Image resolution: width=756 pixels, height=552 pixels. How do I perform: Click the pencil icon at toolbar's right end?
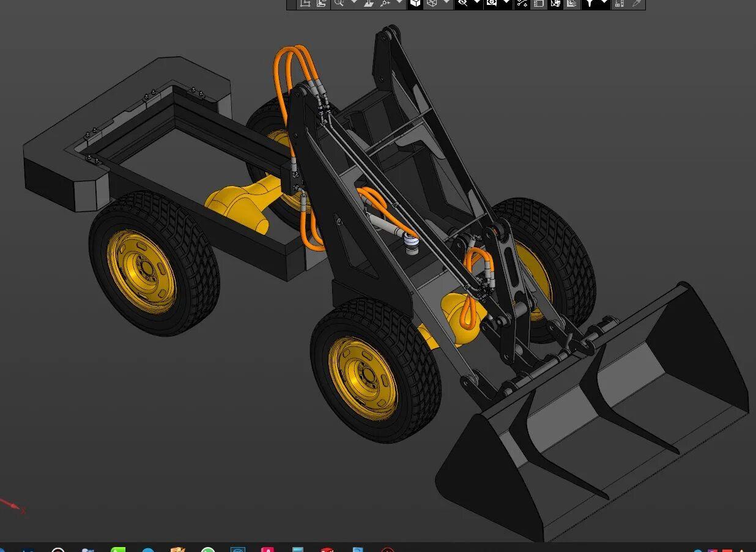pos(637,3)
